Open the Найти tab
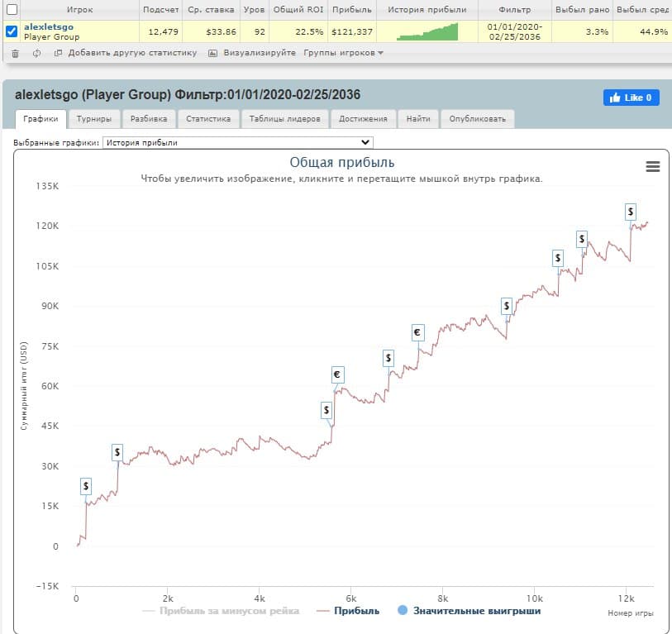Viewport: 672px width, 634px height. 418,119
